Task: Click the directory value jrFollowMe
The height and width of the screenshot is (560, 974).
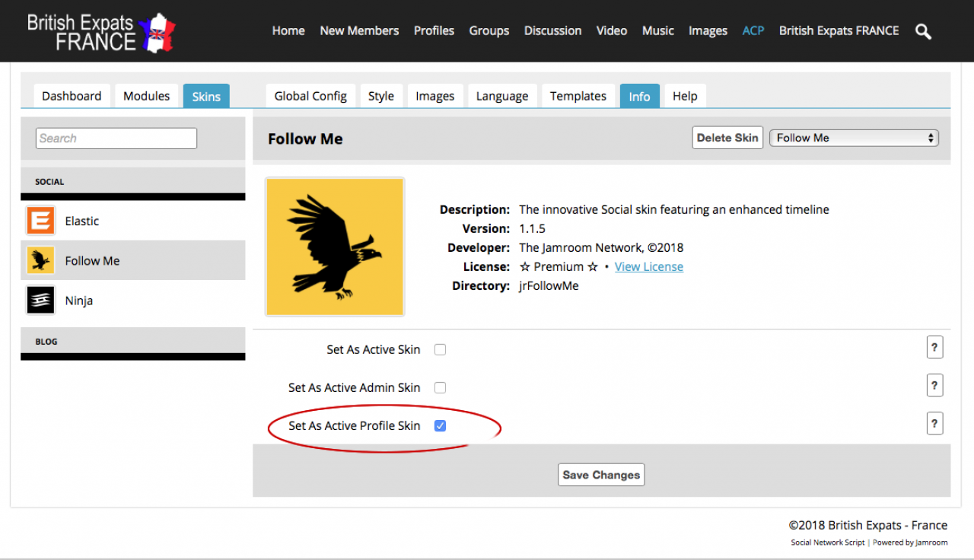Action: (x=549, y=285)
